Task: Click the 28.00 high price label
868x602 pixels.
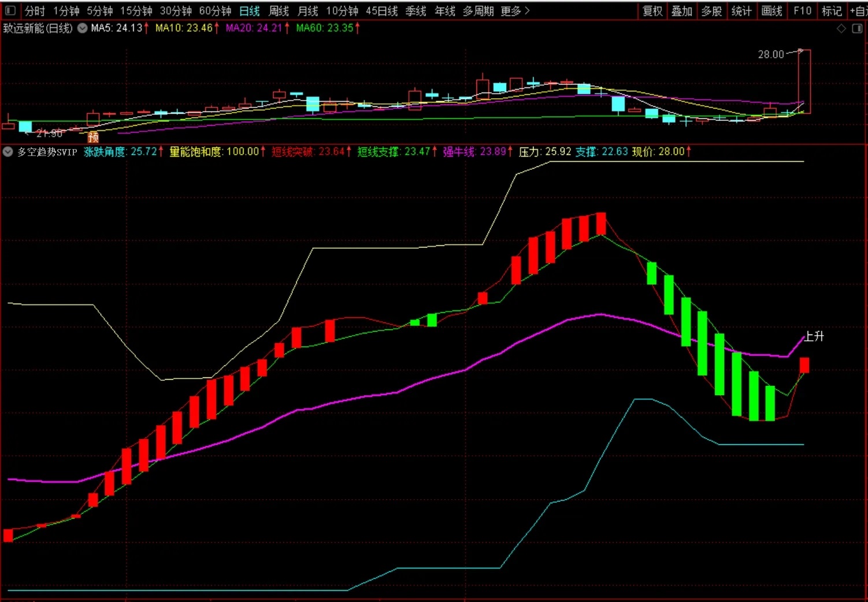Action: pos(771,54)
